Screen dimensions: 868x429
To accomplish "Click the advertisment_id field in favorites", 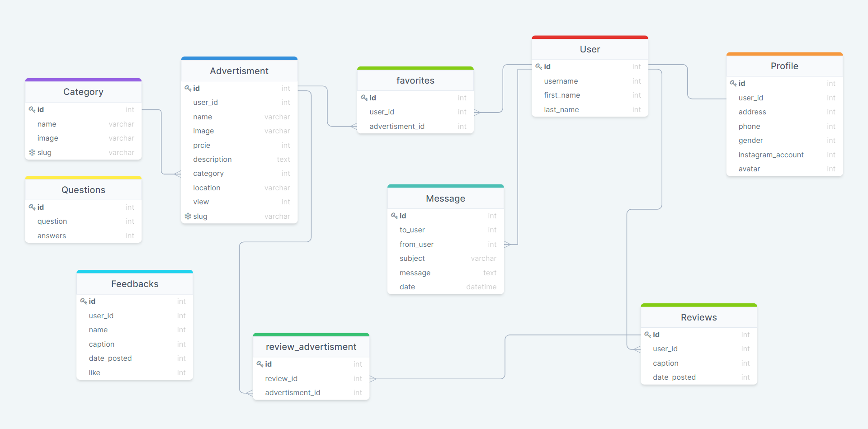I will (396, 126).
